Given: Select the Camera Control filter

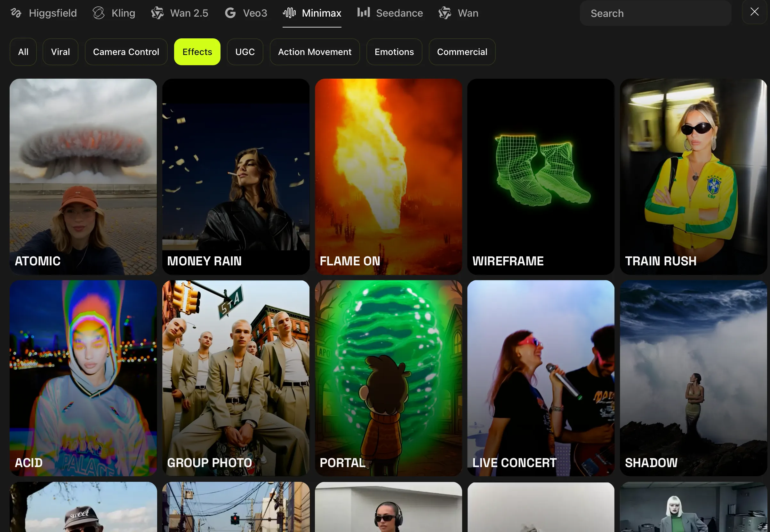Looking at the screenshot, I should pyautogui.click(x=126, y=52).
